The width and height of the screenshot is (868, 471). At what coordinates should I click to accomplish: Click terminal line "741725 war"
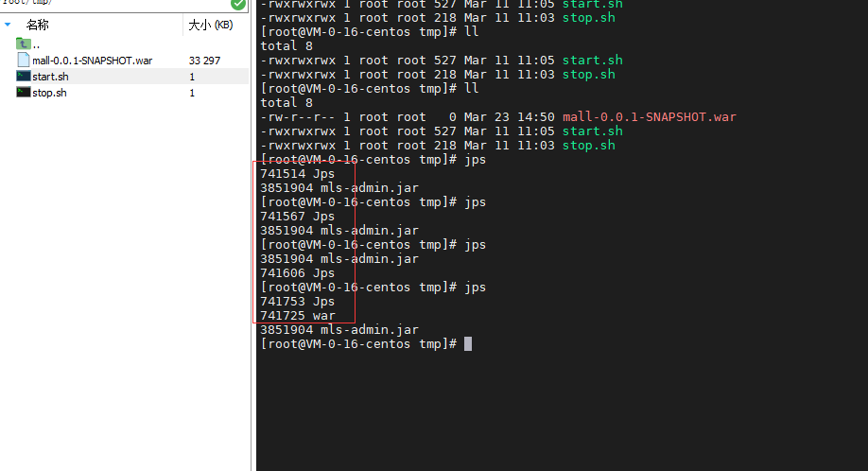pyautogui.click(x=297, y=316)
